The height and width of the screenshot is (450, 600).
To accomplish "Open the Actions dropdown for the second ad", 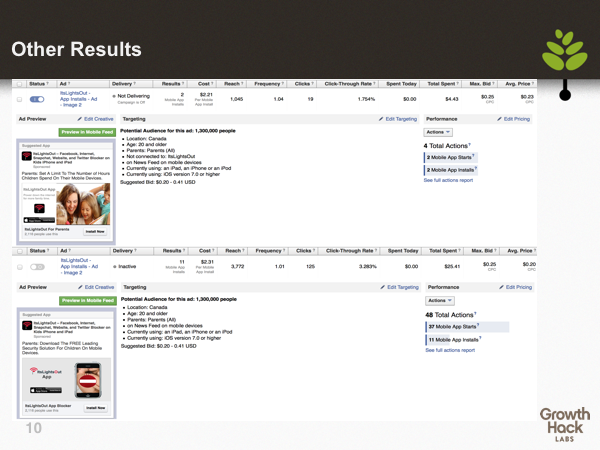I will click(440, 300).
